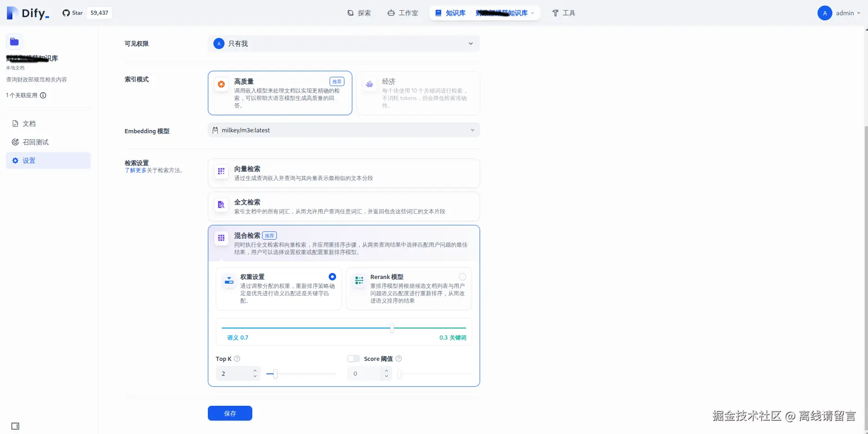Open the Embedding 模型 dropdown milkey/m3e:latest

pyautogui.click(x=343, y=130)
